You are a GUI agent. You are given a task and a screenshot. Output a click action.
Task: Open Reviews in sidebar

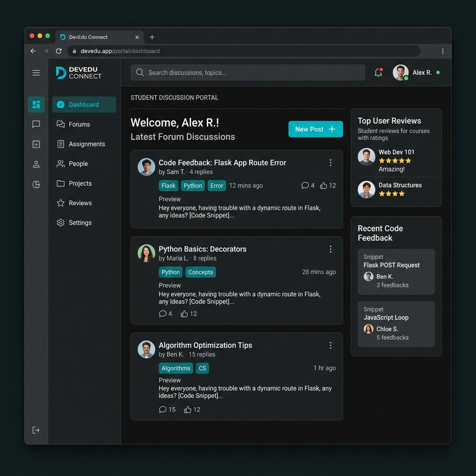coord(84,203)
